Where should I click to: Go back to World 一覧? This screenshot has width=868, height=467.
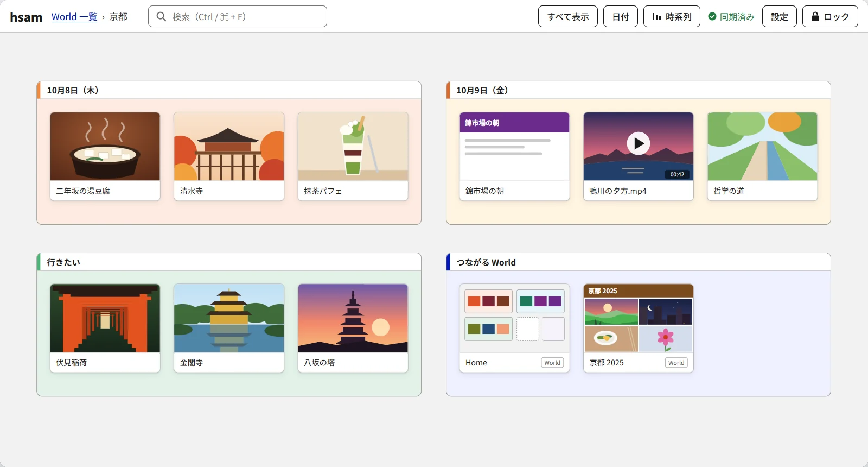click(x=74, y=17)
